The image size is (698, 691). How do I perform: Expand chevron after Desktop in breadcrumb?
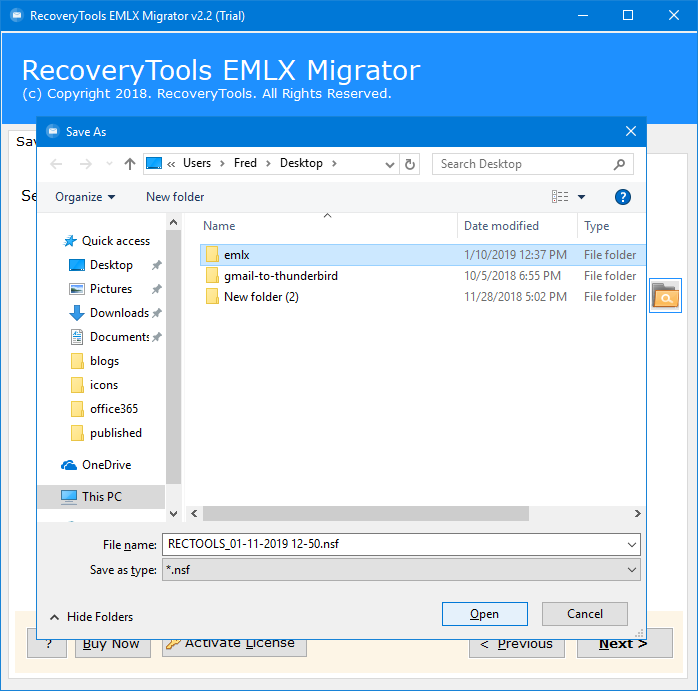point(334,163)
